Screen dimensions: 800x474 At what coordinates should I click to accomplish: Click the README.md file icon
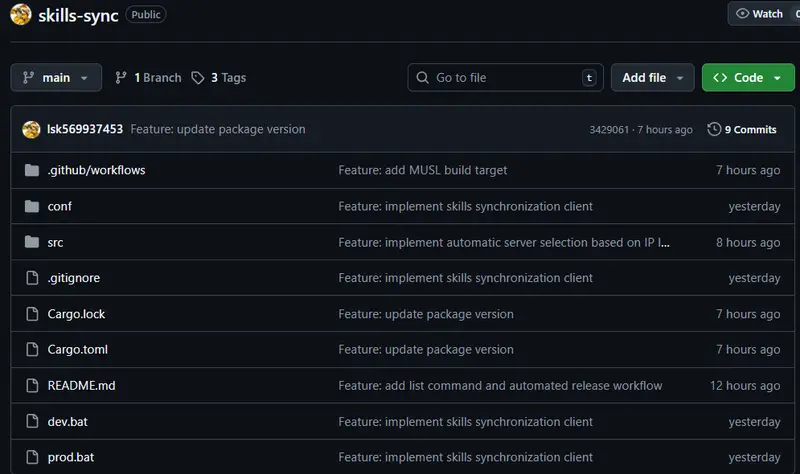point(30,386)
